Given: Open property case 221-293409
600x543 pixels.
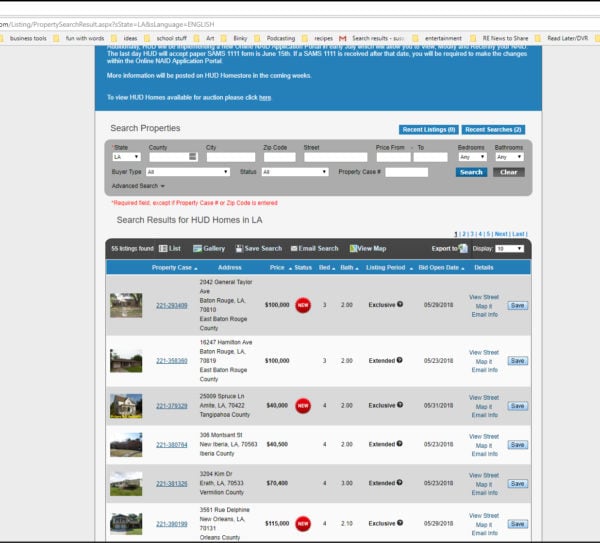Looking at the screenshot, I should pyautogui.click(x=172, y=305).
